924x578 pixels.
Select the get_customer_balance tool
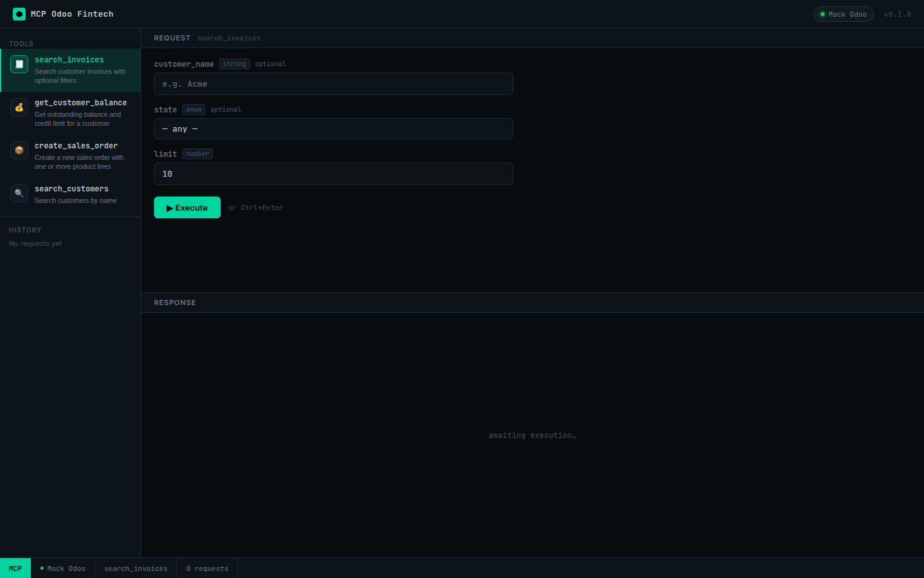click(x=71, y=113)
